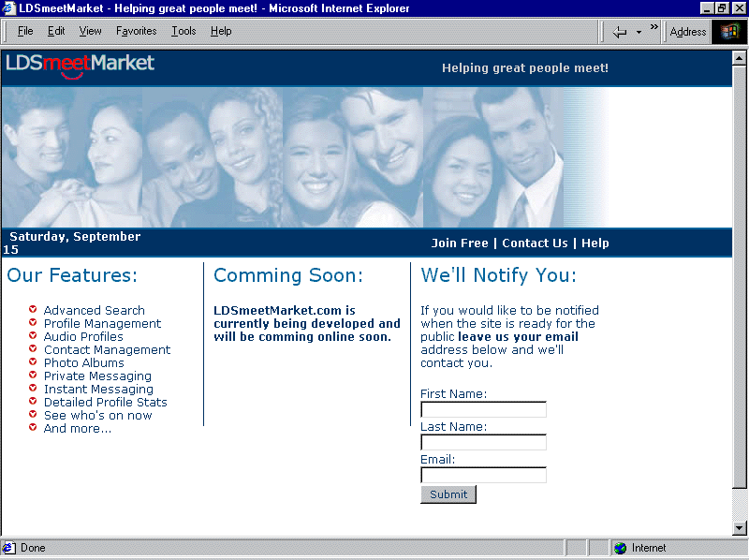Click the Private Messaging feature text
This screenshot has height=560, width=749.
point(98,376)
